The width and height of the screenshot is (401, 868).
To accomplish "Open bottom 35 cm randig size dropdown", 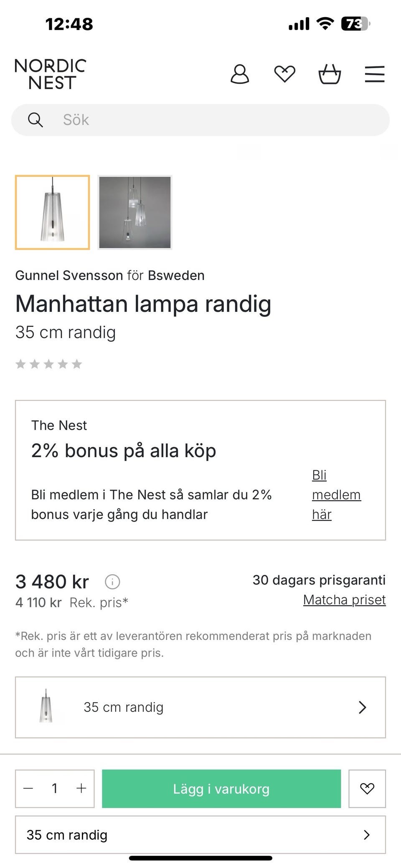I will pos(200,835).
